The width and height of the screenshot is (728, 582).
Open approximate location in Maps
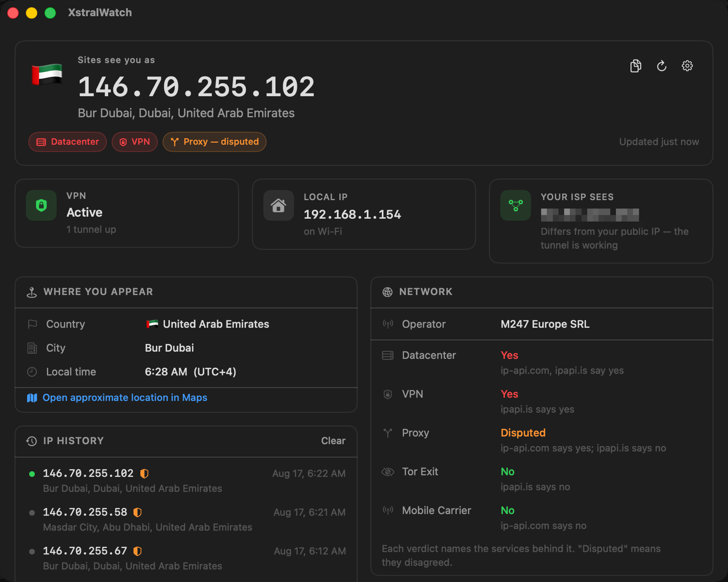point(125,398)
